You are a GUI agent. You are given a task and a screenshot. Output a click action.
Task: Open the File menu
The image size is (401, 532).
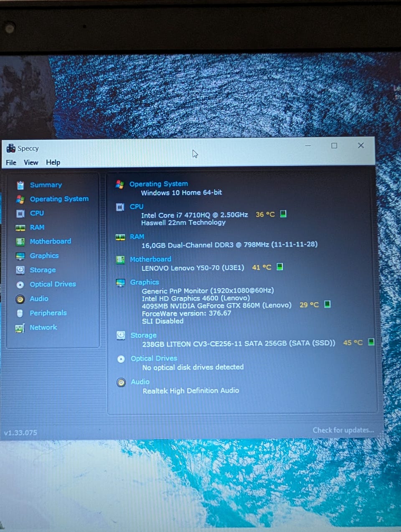click(x=11, y=162)
